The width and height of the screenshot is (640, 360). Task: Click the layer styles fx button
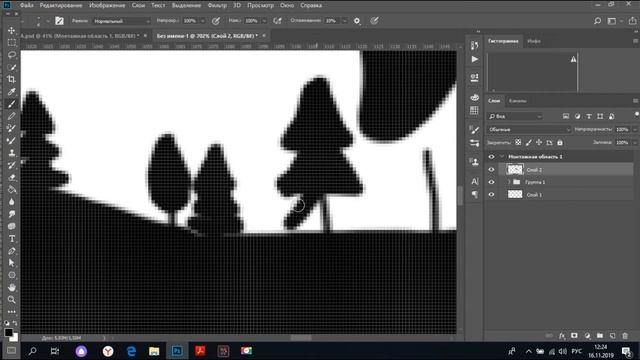(562, 336)
